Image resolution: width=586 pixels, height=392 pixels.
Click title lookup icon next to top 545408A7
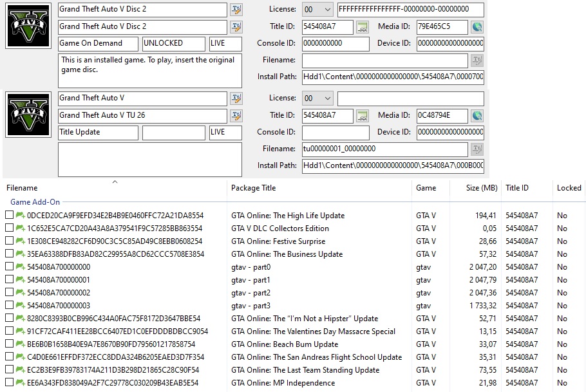coord(362,27)
